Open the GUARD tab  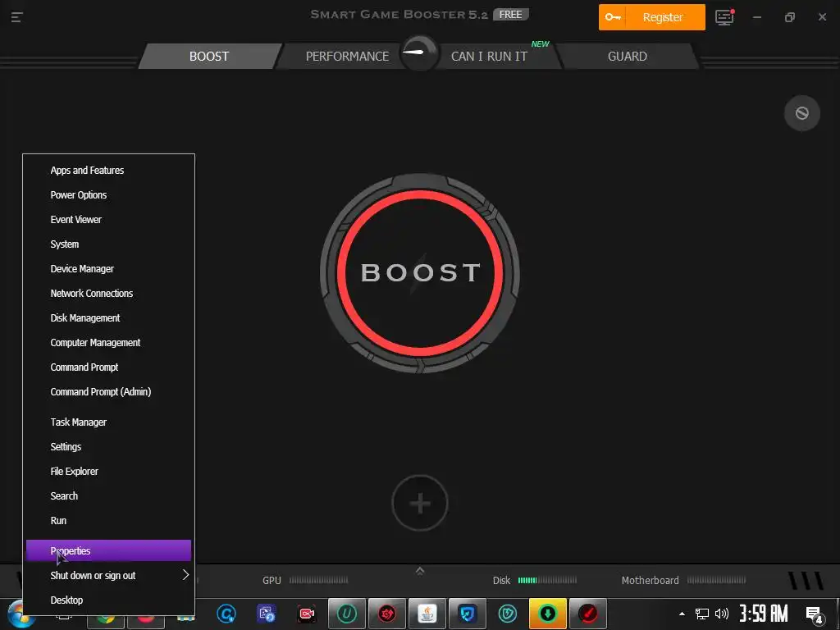(x=628, y=57)
